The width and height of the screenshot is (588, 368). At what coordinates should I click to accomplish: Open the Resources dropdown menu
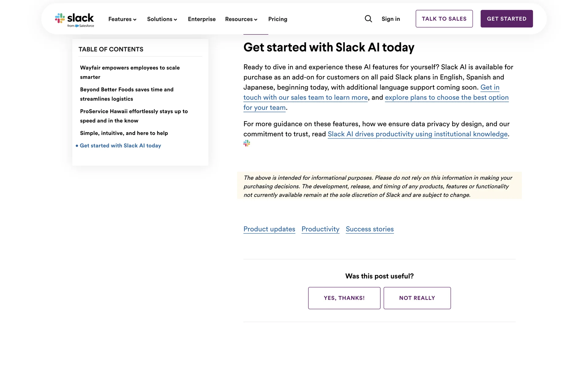tap(241, 19)
